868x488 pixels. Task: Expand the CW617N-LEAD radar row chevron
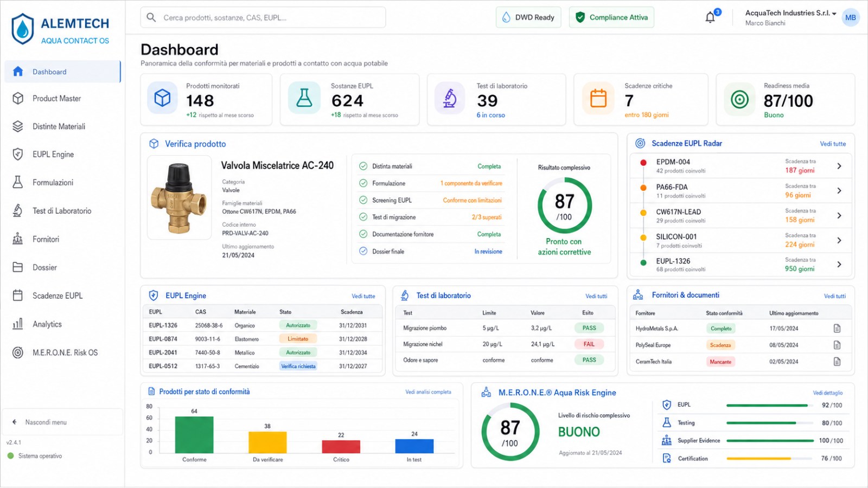(x=839, y=216)
